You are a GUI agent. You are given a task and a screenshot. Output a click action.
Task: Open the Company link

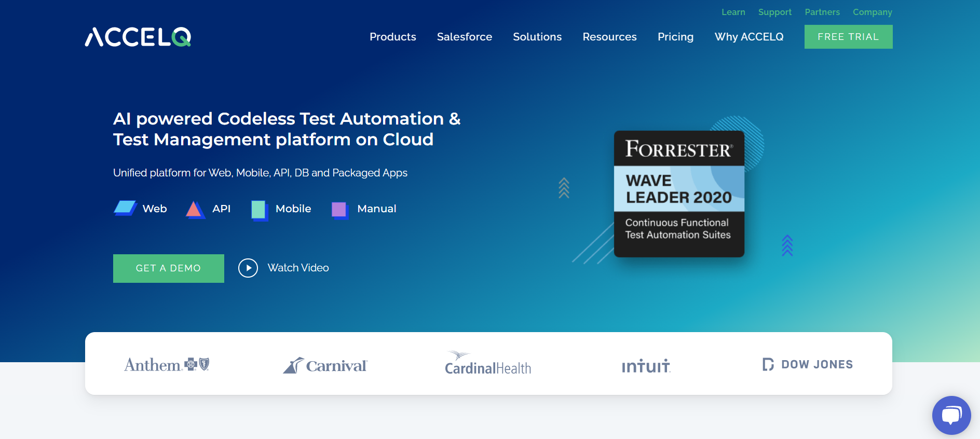click(x=873, y=12)
